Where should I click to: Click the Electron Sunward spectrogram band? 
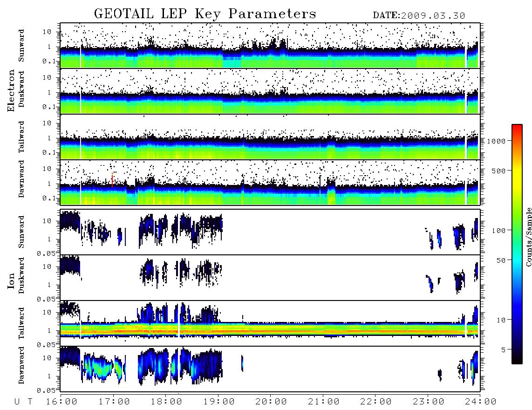pos(270,57)
